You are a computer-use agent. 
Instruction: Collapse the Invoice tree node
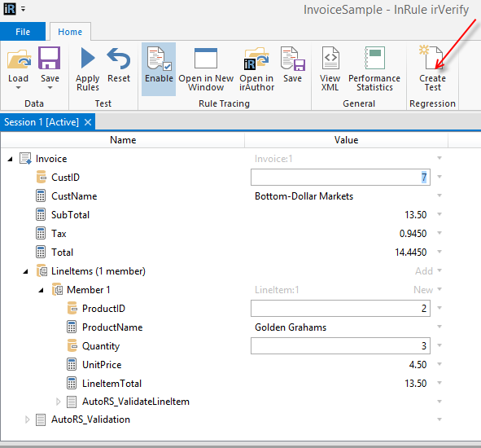click(x=11, y=159)
